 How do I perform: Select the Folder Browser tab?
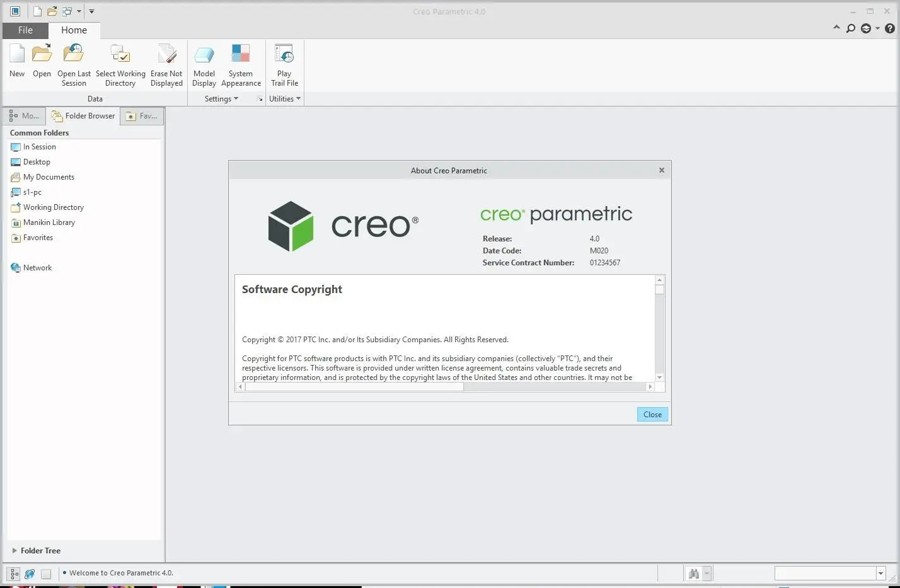click(83, 116)
